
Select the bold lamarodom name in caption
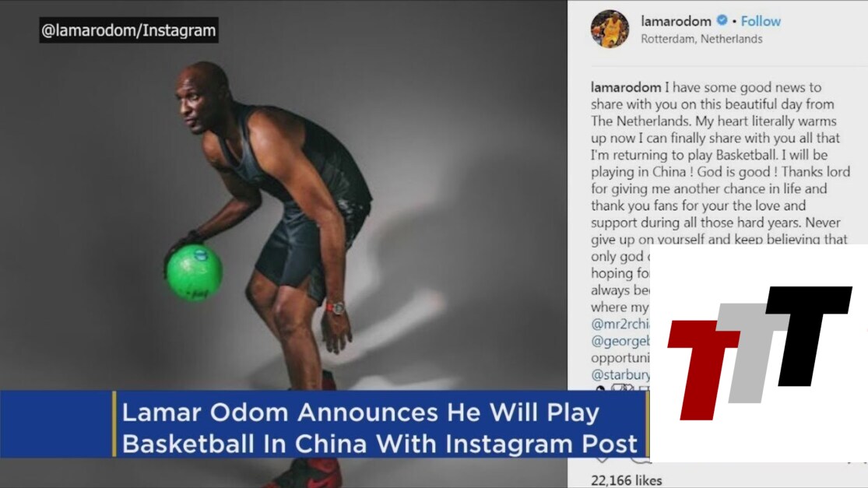coord(626,87)
